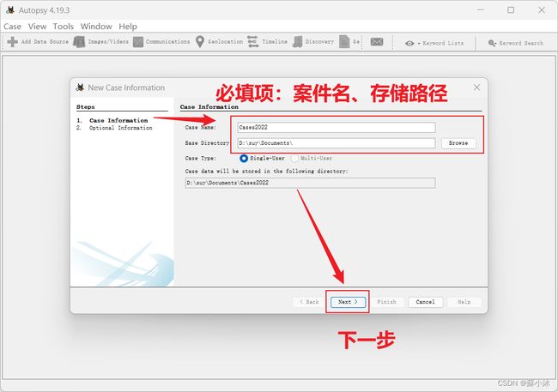
Task: Click the Generate Report document icon
Action: point(344,42)
